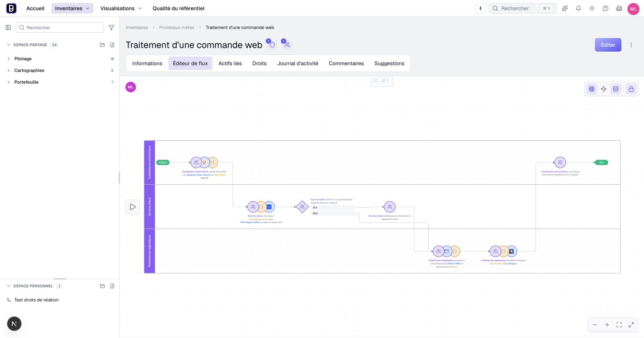The image size is (644, 338).
Task: Click the ML collaborator avatar on the canvas
Action: [x=131, y=87]
